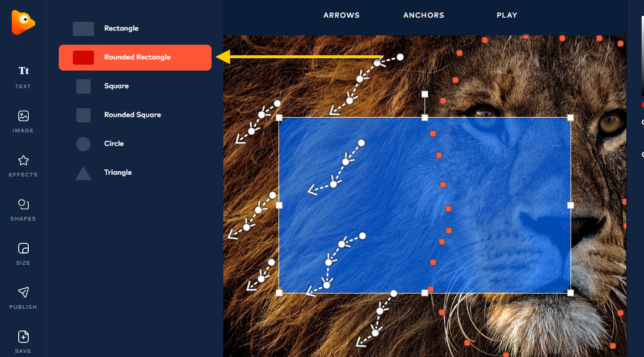
Task: Switch to the Arrows tab
Action: coord(341,15)
